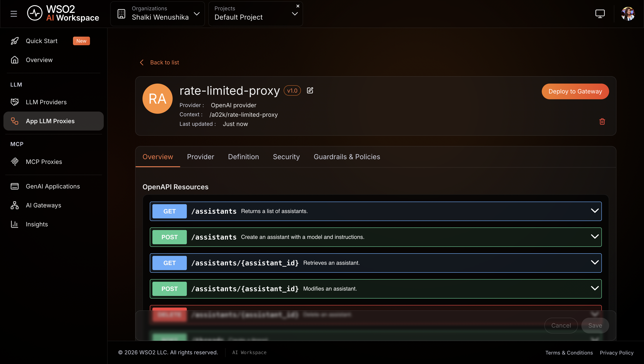This screenshot has height=364, width=644.
Task: Open AI Gateways page
Action: (x=43, y=205)
